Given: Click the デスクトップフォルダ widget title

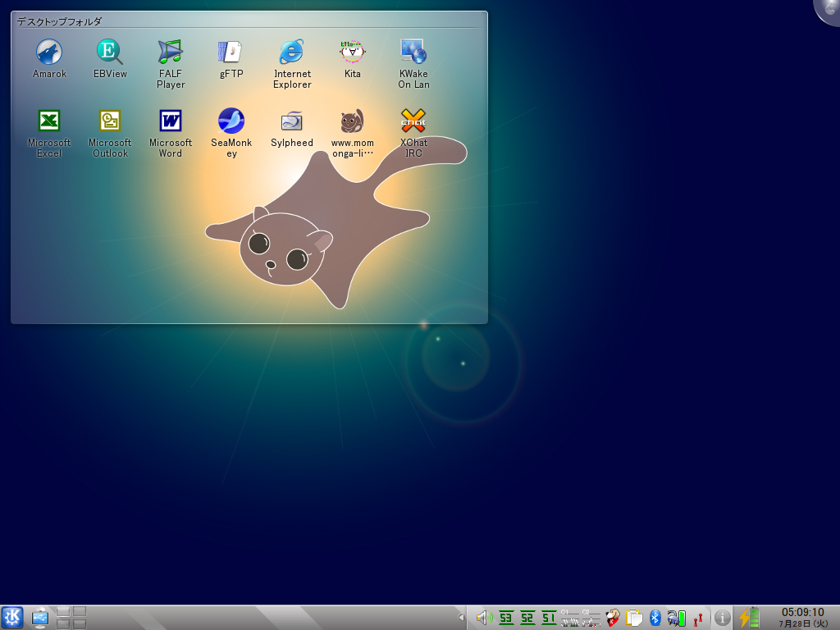Looking at the screenshot, I should pos(59,21).
